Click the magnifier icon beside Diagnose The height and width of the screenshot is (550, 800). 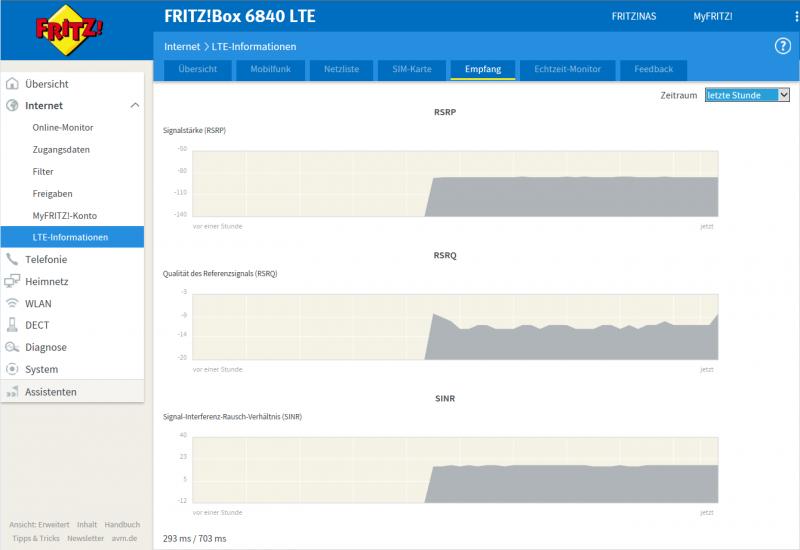coord(12,347)
